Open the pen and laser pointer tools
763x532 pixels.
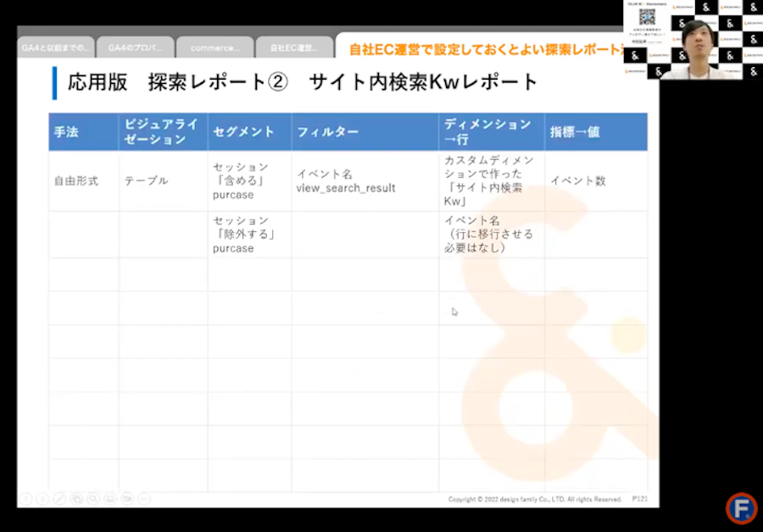[59, 499]
